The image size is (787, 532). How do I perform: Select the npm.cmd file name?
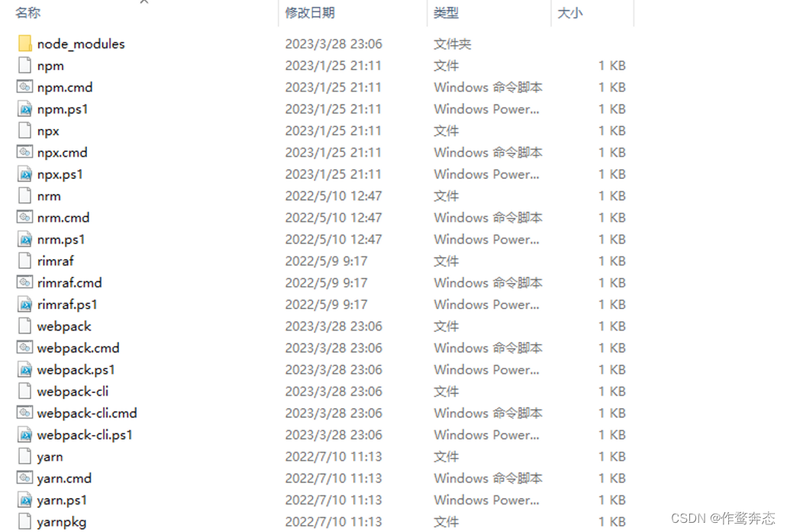tap(65, 88)
